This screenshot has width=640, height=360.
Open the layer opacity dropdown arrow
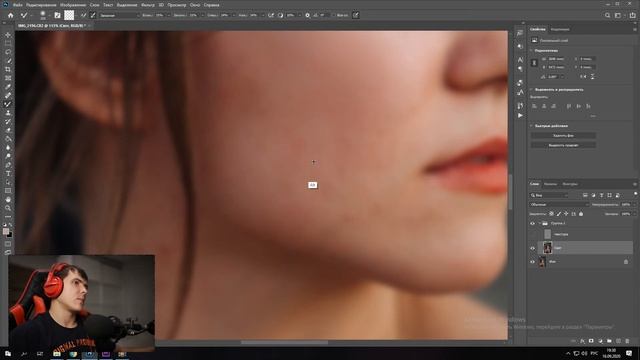[634, 204]
